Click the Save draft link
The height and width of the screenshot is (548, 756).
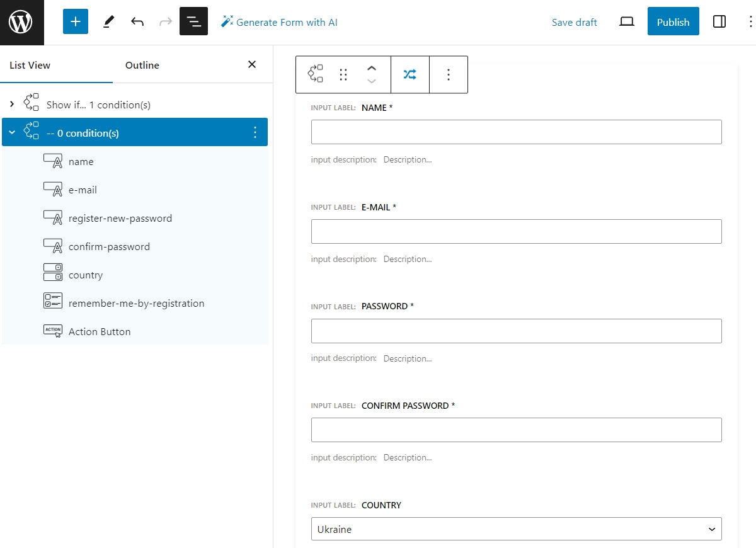coord(574,22)
